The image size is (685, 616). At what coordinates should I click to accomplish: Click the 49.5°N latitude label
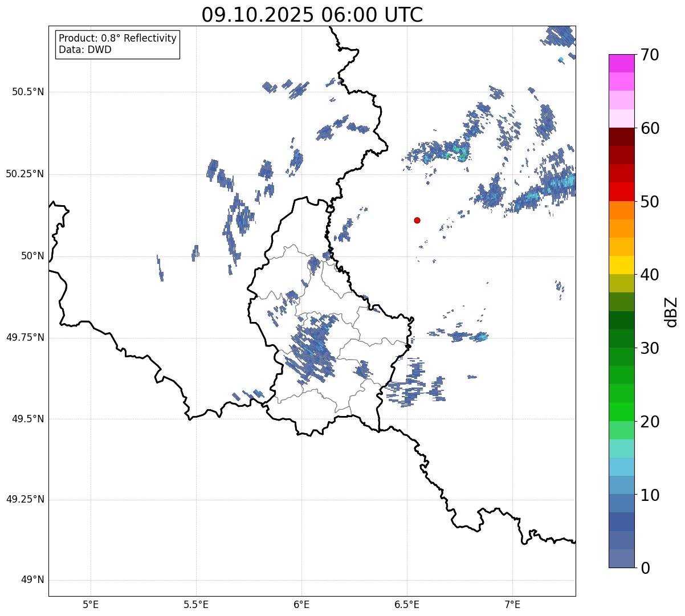tap(28, 419)
